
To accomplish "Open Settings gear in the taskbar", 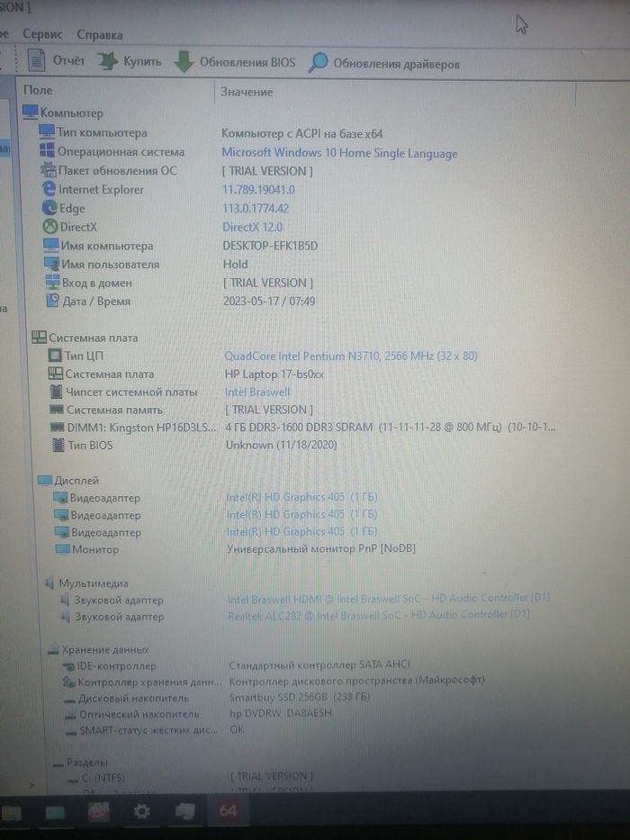I will coord(142,811).
